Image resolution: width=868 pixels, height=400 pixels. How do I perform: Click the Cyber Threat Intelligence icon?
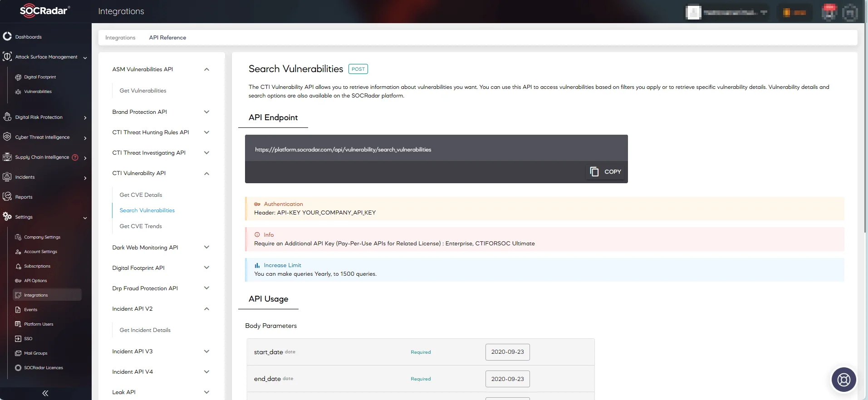pyautogui.click(x=7, y=137)
